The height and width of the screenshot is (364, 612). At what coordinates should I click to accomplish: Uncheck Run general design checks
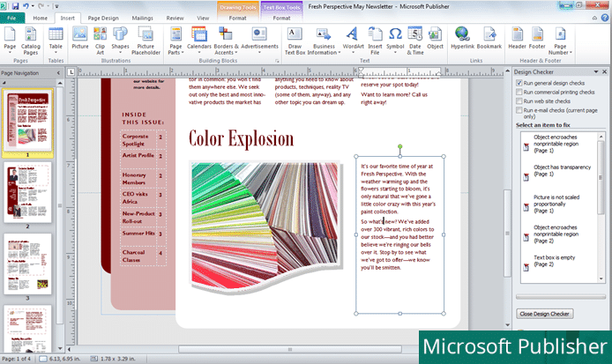click(519, 83)
